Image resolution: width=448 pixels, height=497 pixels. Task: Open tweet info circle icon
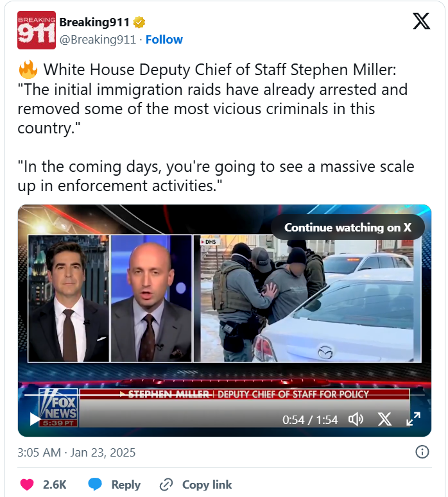point(422,452)
